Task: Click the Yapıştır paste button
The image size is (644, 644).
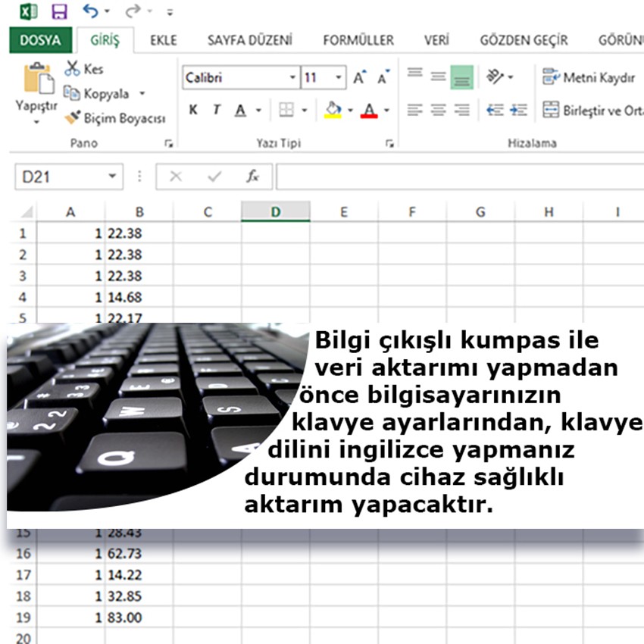Action: [x=36, y=89]
